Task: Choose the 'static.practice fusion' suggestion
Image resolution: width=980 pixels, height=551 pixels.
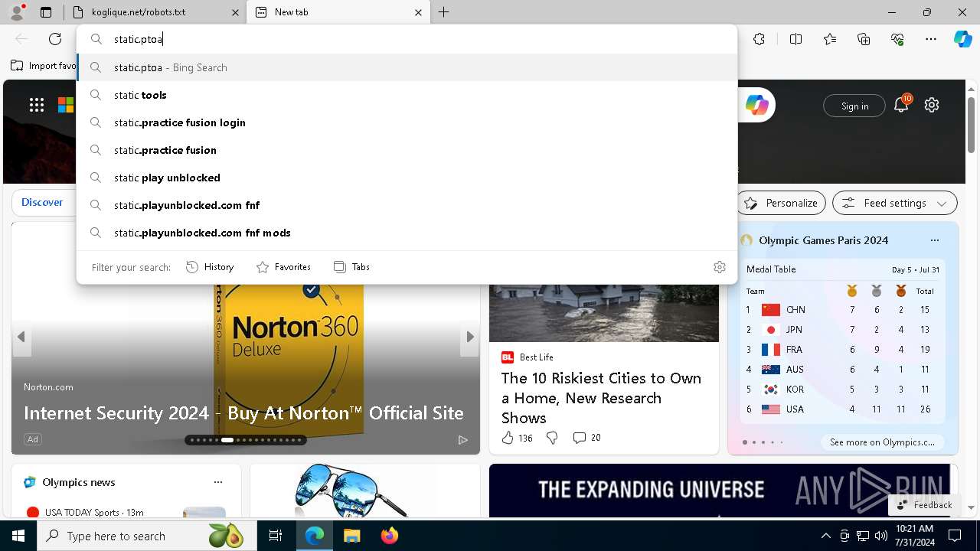Action: (x=407, y=150)
